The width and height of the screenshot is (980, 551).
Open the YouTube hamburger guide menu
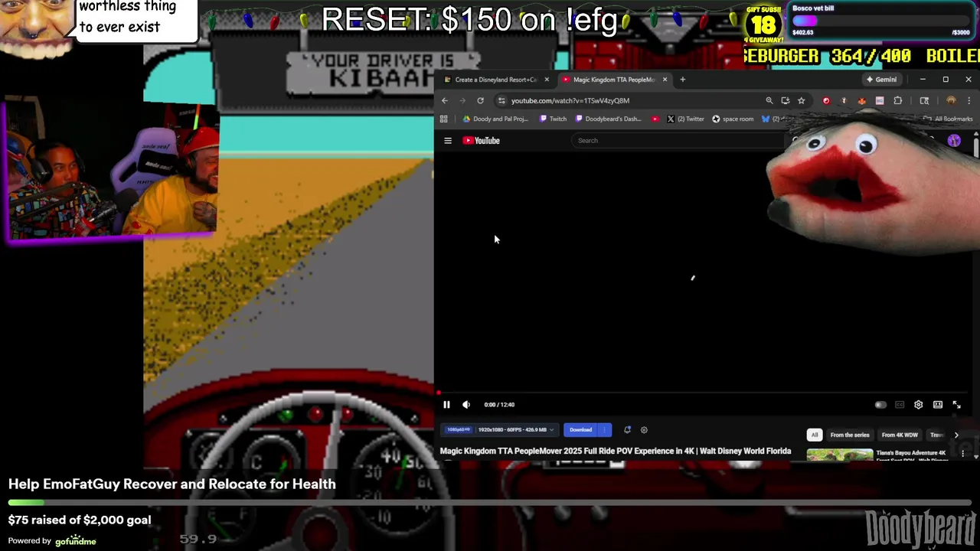[x=448, y=141]
